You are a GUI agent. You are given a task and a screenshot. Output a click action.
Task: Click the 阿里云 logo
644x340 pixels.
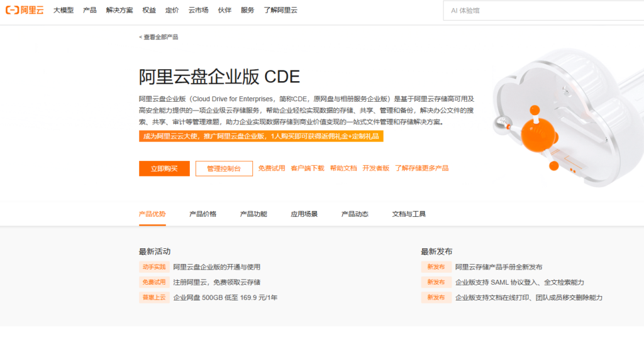[25, 10]
